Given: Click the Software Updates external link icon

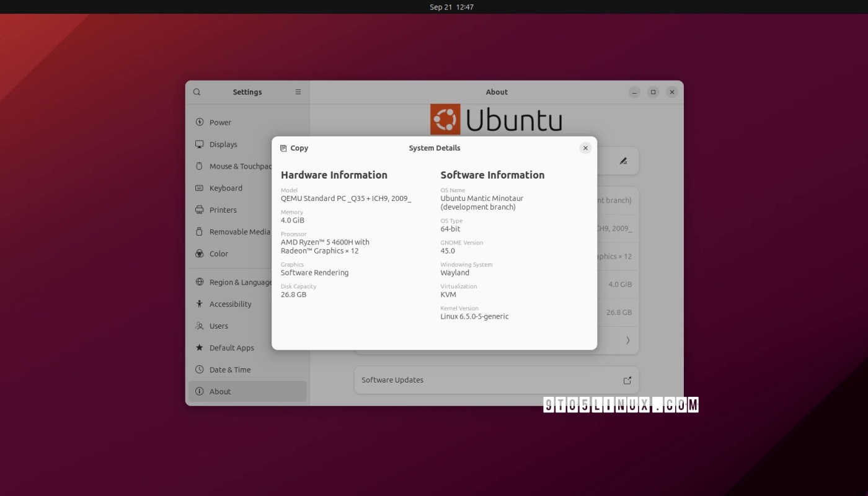Looking at the screenshot, I should pos(627,380).
